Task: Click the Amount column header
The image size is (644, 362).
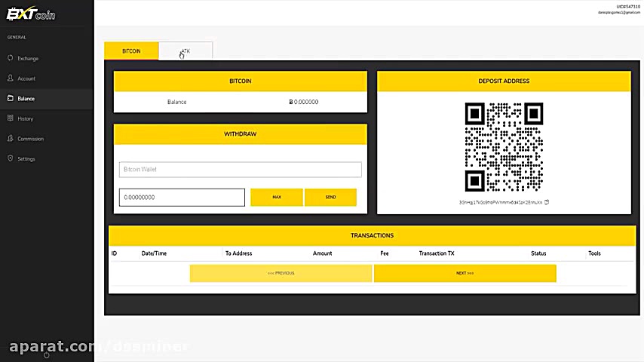Action: [x=323, y=253]
